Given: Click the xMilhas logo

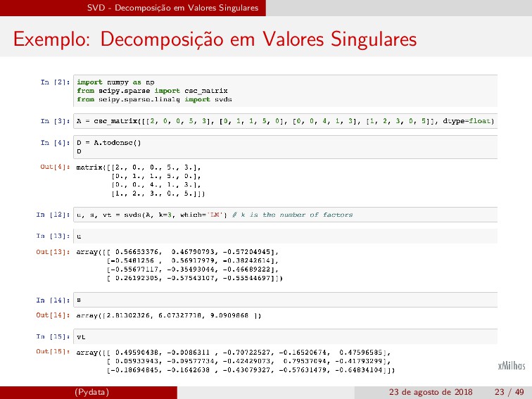Looking at the screenshot, I should pyautogui.click(x=512, y=365).
